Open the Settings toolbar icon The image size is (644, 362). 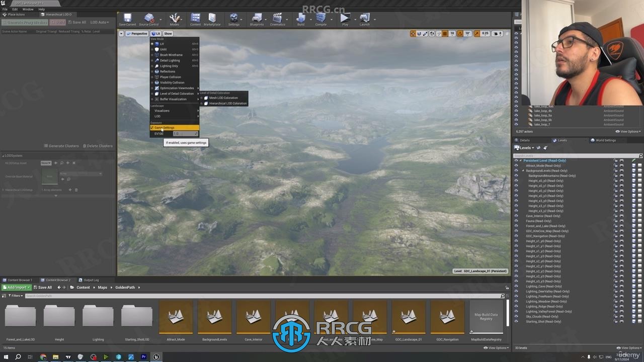[x=234, y=19]
